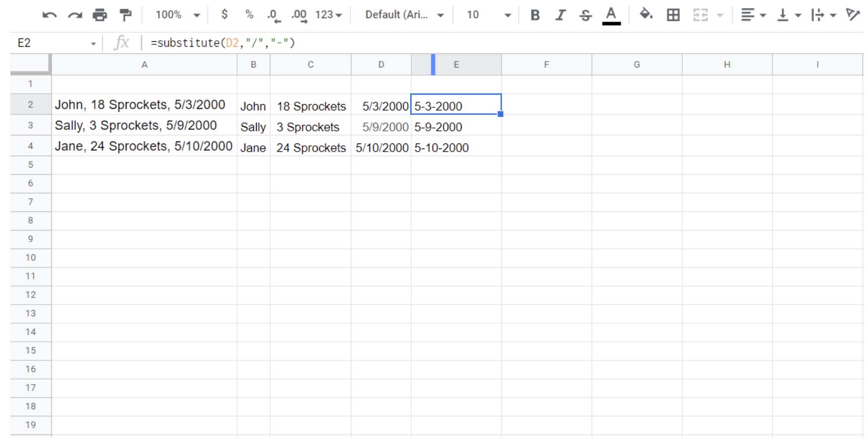Select row 10 header
Screen dimensions: 868x444
click(x=31, y=258)
